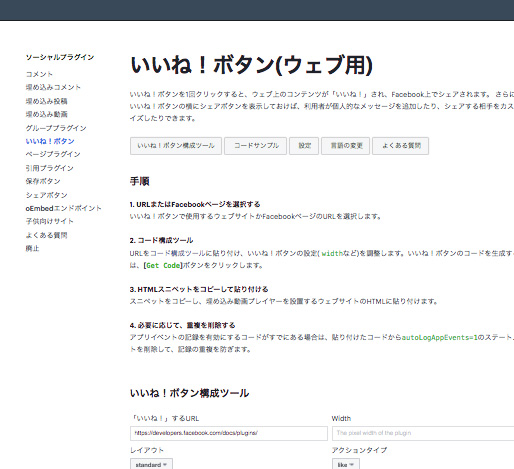This screenshot has height=469, width=514.
Task: Click the green width code text
Action: [x=332, y=253]
